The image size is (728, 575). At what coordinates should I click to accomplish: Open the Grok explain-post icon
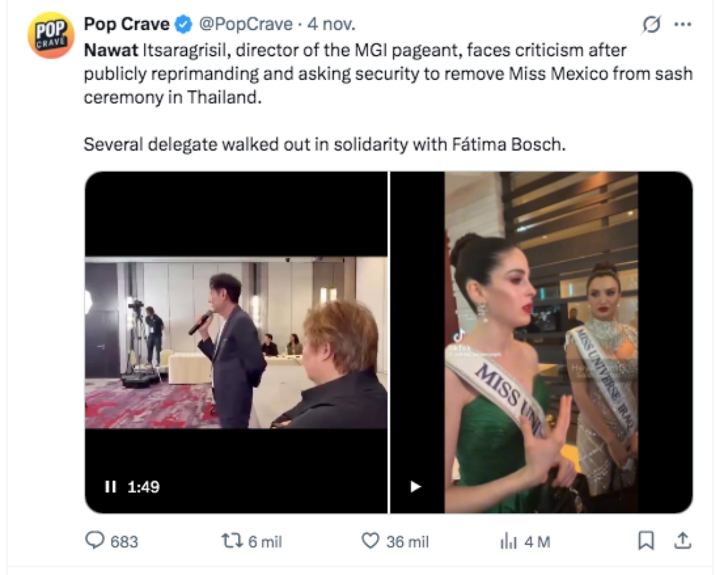coord(651,25)
